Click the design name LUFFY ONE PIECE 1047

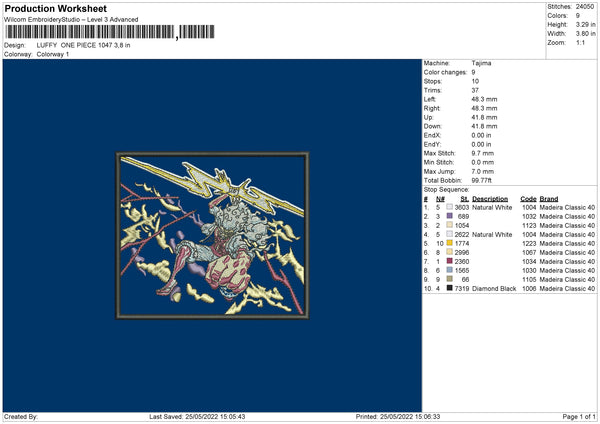[x=83, y=45]
